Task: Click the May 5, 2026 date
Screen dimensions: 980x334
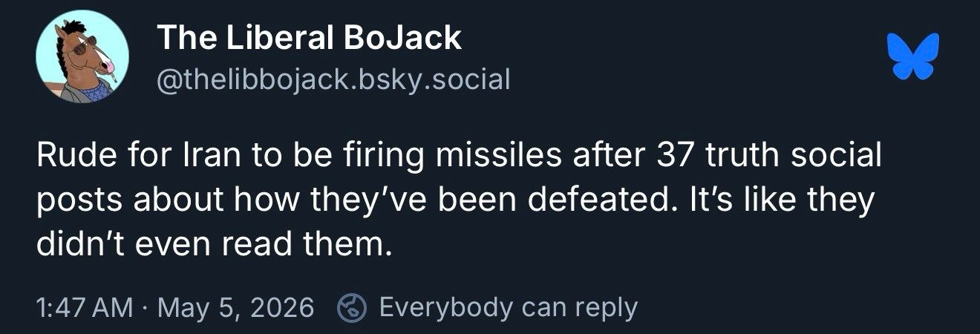Action: click(x=238, y=307)
